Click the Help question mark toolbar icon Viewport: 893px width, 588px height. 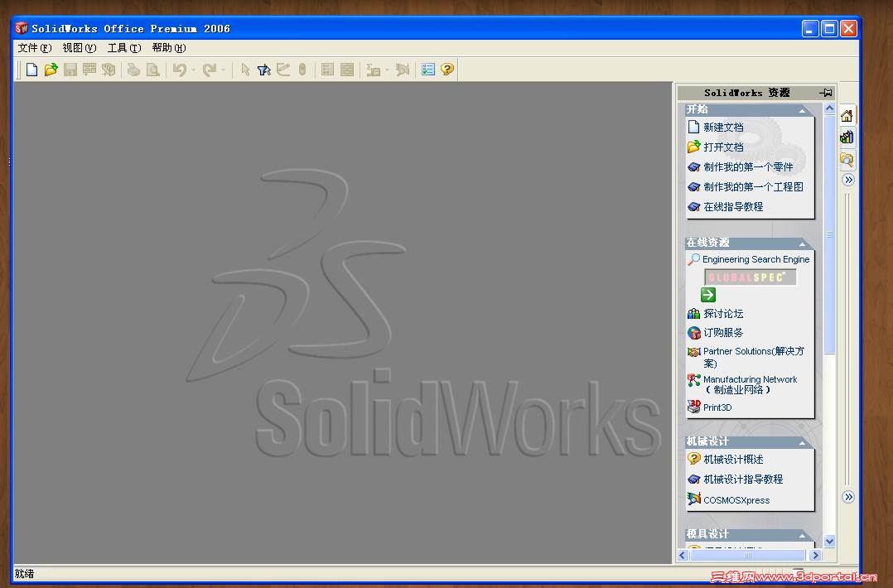click(447, 70)
